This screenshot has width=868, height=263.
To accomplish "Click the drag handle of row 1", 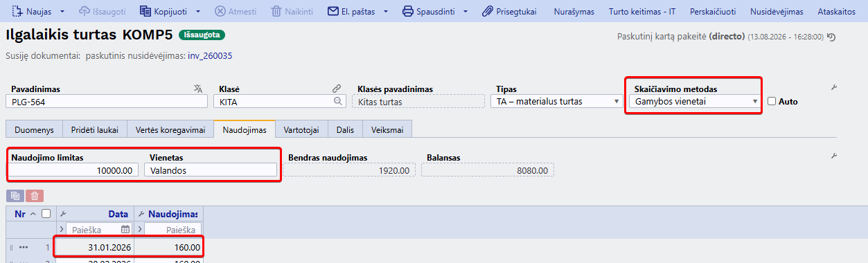I will pyautogui.click(x=11, y=247).
